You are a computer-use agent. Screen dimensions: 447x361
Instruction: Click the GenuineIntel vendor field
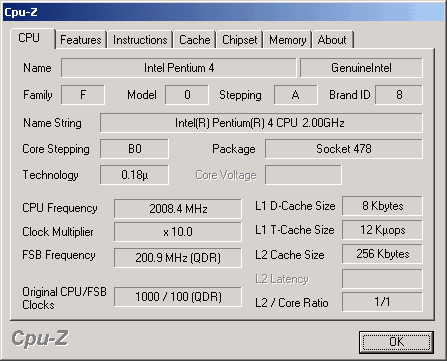tap(361, 68)
